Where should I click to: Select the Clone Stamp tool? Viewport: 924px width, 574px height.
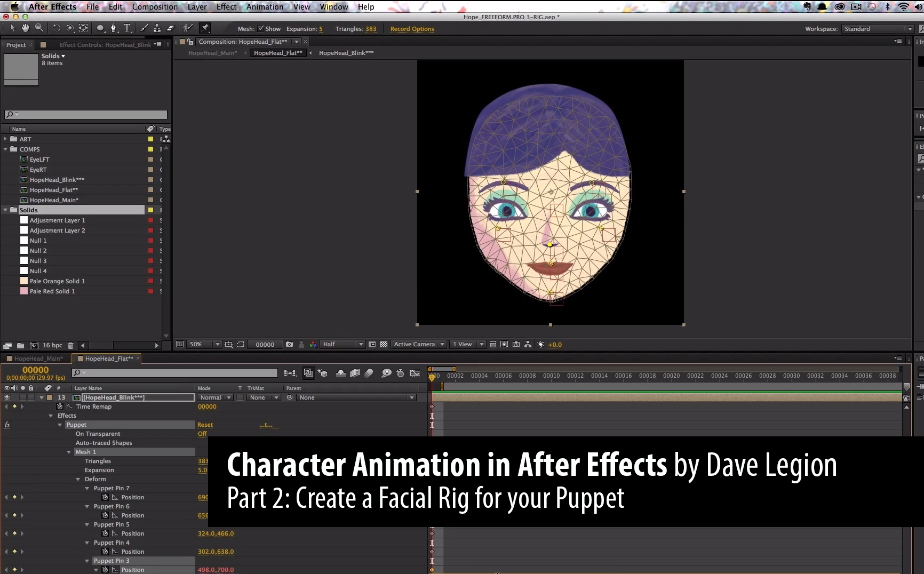click(x=157, y=28)
